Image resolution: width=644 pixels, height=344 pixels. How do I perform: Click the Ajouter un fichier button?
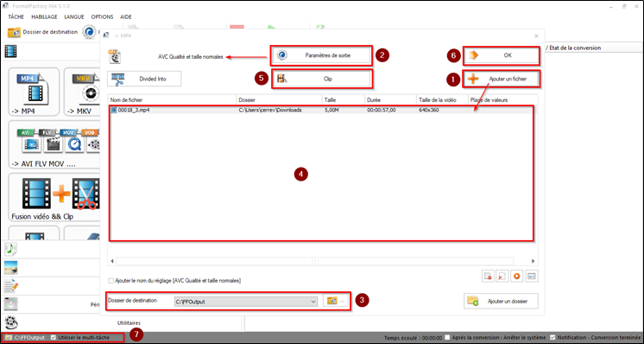pos(502,79)
